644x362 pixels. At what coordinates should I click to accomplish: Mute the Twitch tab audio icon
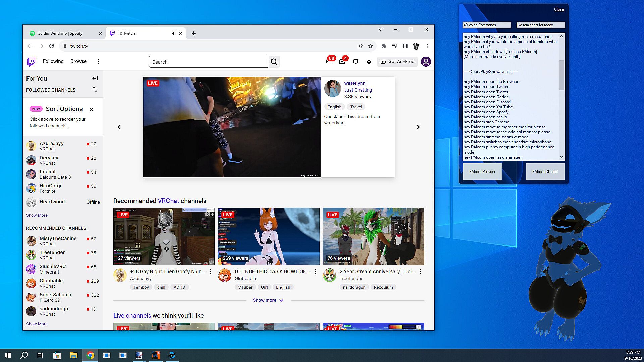pyautogui.click(x=173, y=33)
